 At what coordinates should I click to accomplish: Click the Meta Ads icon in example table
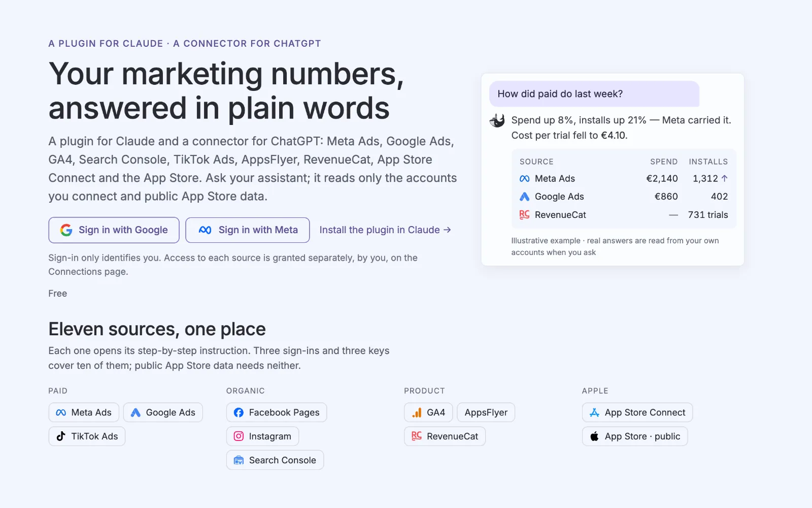(525, 179)
